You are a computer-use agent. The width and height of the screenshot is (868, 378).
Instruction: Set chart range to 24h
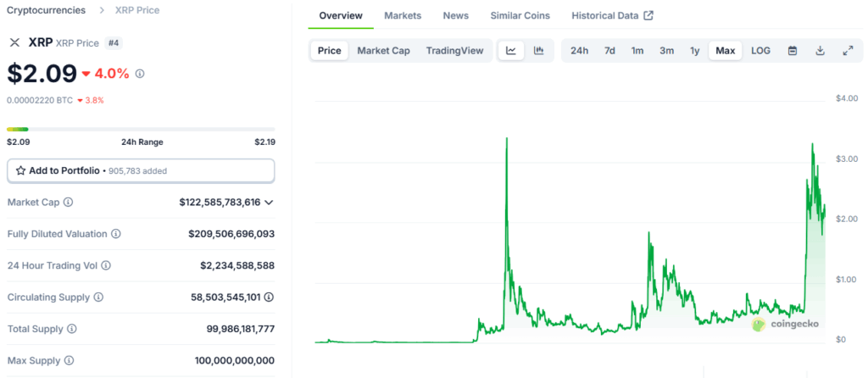(x=580, y=51)
